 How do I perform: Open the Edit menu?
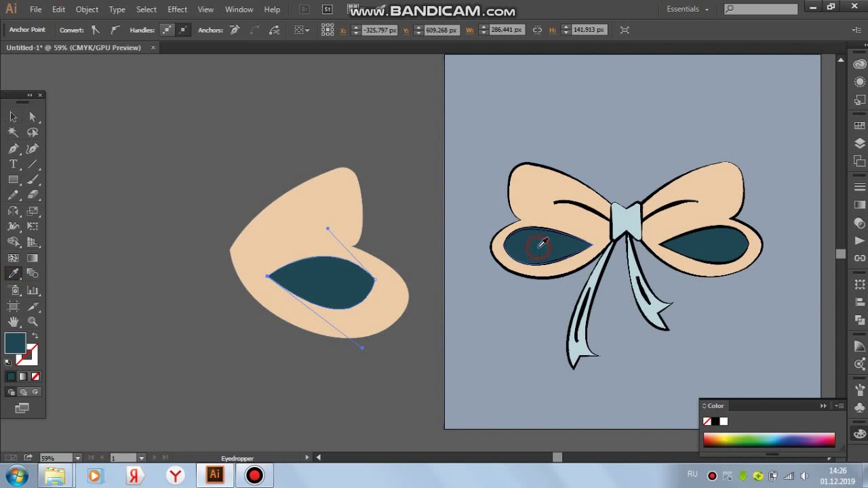point(58,9)
